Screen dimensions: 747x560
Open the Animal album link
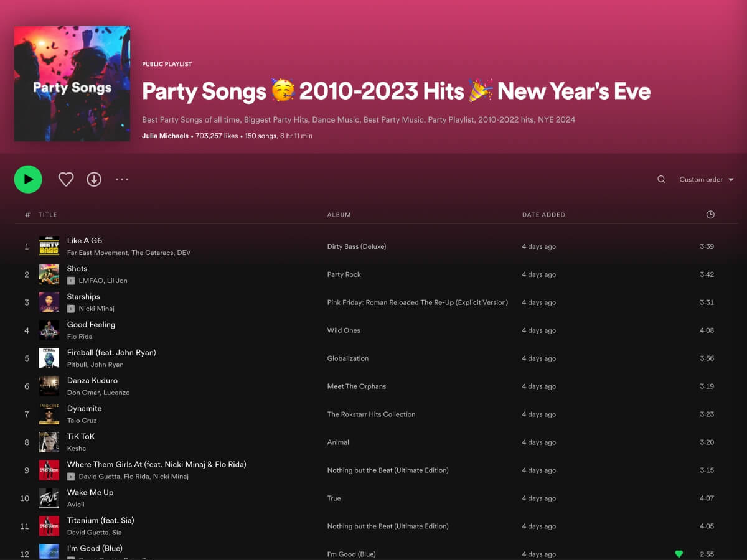[338, 442]
